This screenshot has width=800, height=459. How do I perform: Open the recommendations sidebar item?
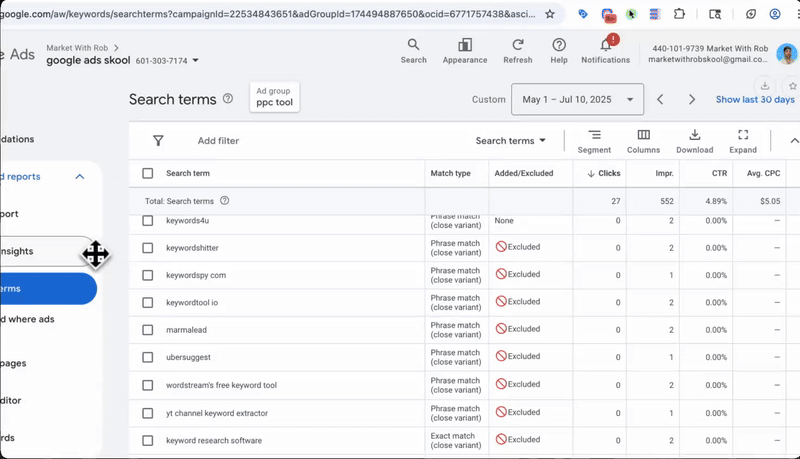coord(17,139)
